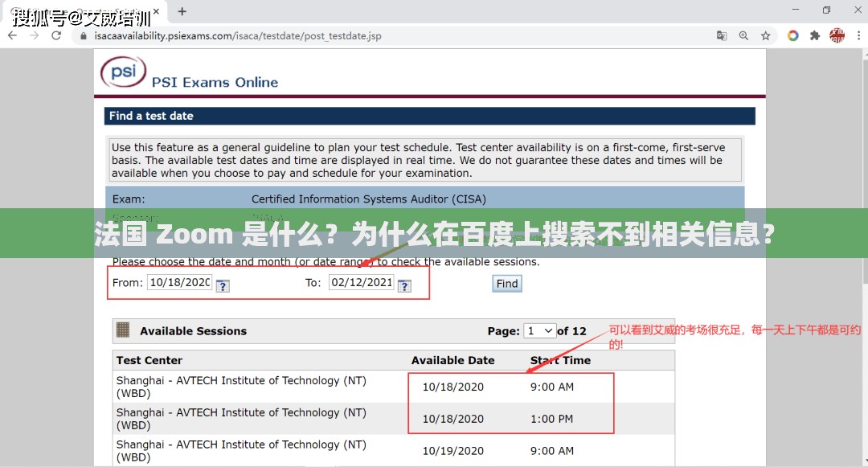Click the site security lock icon
This screenshot has height=467, width=868.
(x=76, y=35)
